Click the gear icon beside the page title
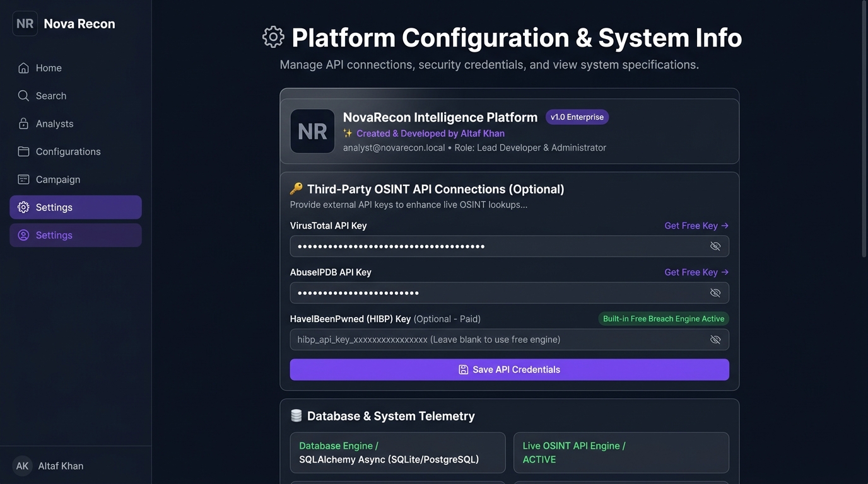The image size is (868, 484). click(x=273, y=37)
